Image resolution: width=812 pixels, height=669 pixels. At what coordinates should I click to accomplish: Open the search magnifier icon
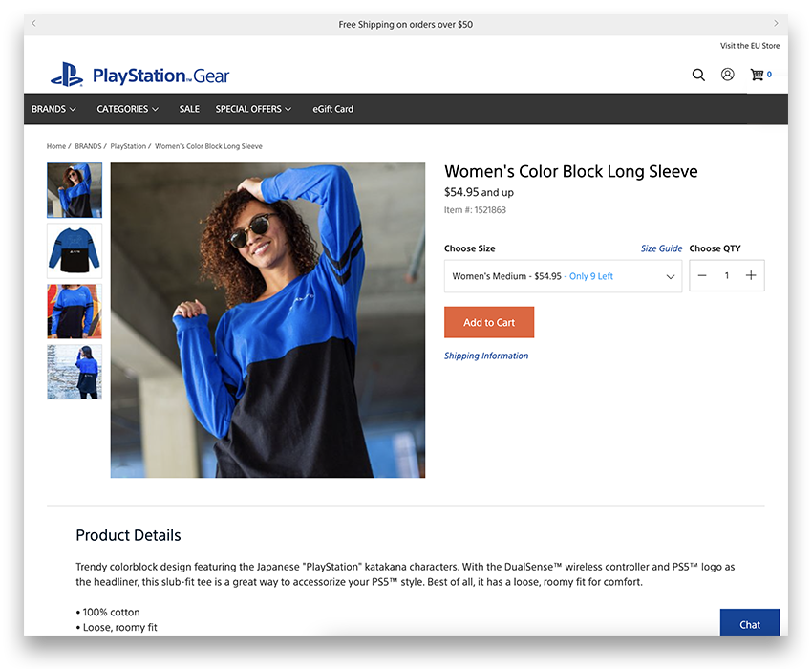tap(698, 76)
